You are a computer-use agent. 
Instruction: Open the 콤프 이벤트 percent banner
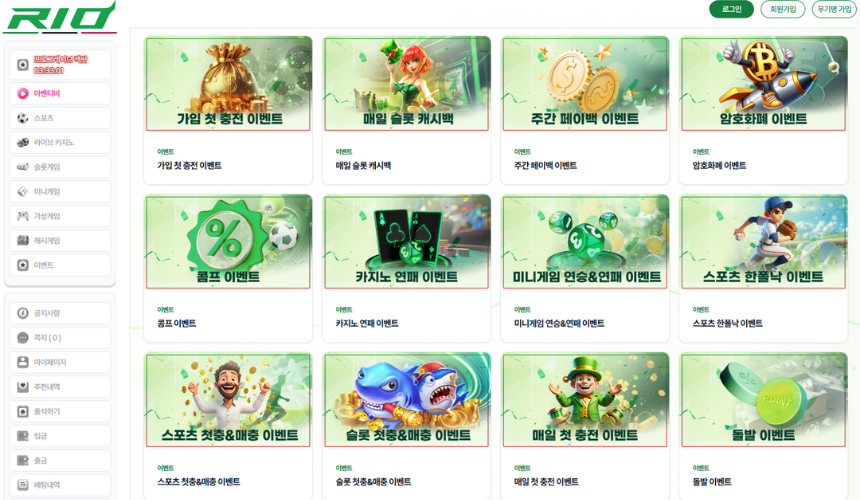coord(228,242)
